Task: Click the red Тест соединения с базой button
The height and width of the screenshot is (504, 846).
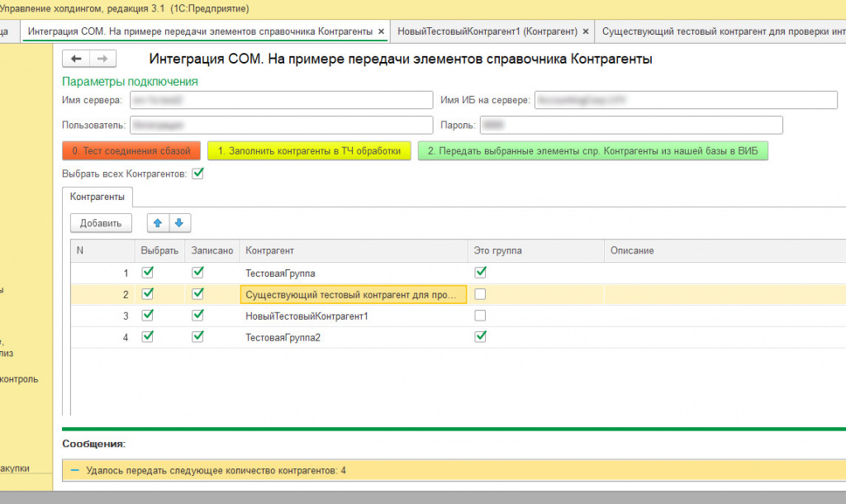Action: (x=131, y=151)
